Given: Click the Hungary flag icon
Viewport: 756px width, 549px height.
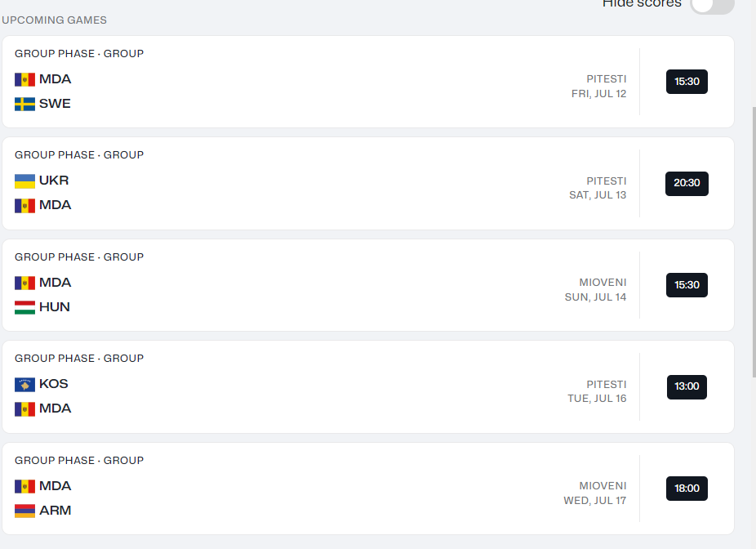Looking at the screenshot, I should [x=24, y=307].
